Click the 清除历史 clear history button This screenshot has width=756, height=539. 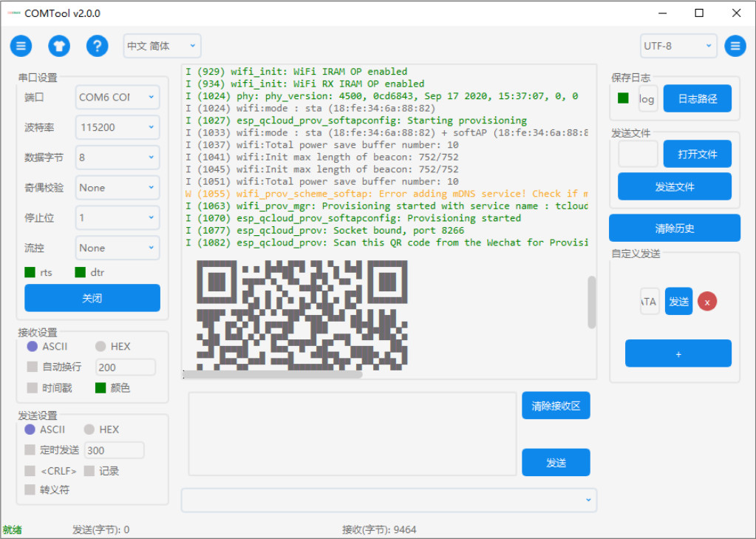pos(675,228)
